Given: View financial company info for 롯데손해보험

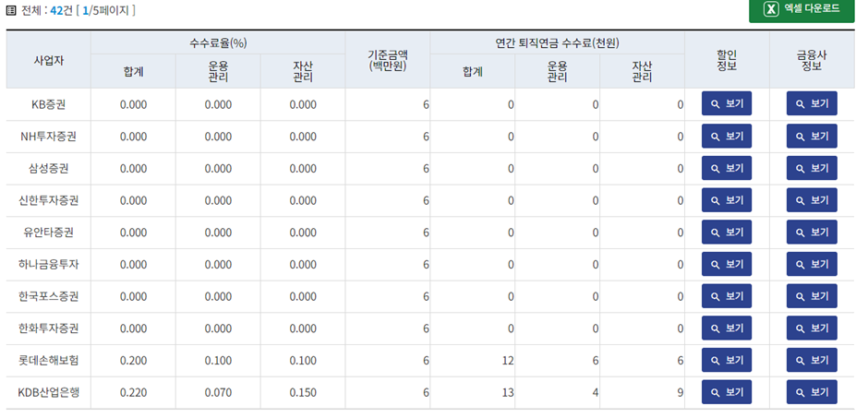Looking at the screenshot, I should coord(812,361).
